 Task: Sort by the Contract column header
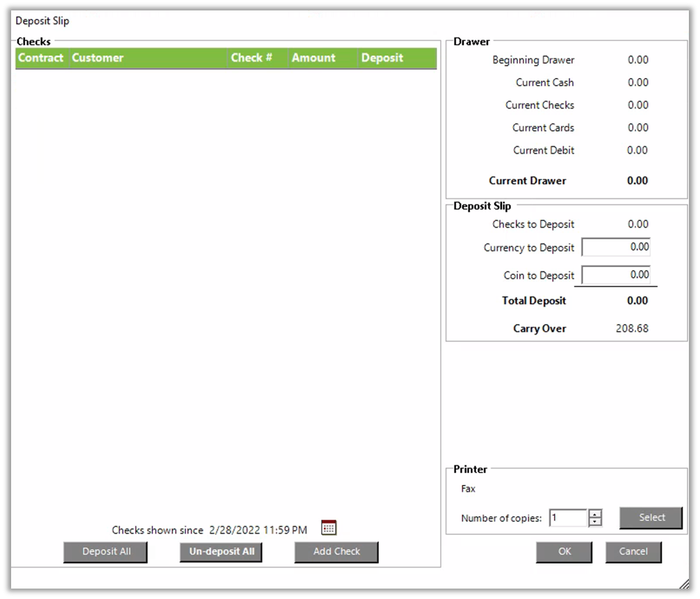(x=41, y=58)
